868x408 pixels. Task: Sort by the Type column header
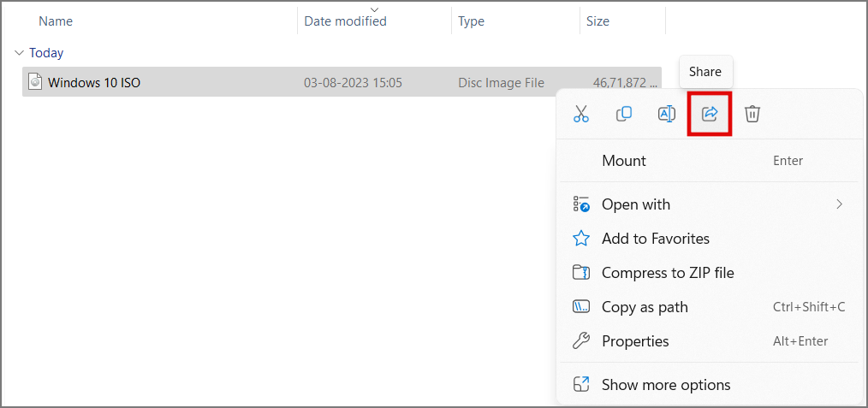coord(472,21)
